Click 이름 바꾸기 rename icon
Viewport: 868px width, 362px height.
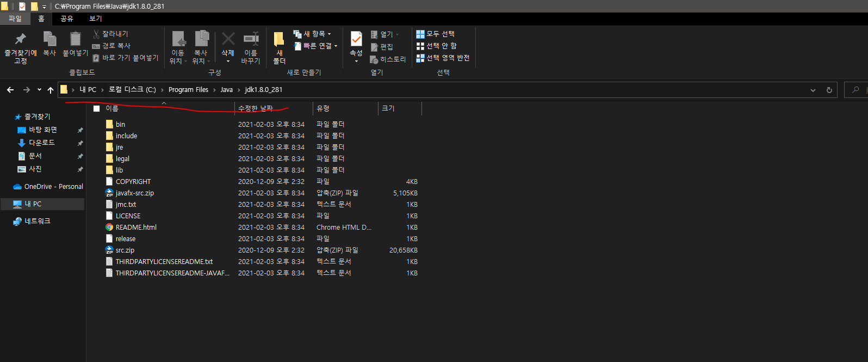[251, 39]
